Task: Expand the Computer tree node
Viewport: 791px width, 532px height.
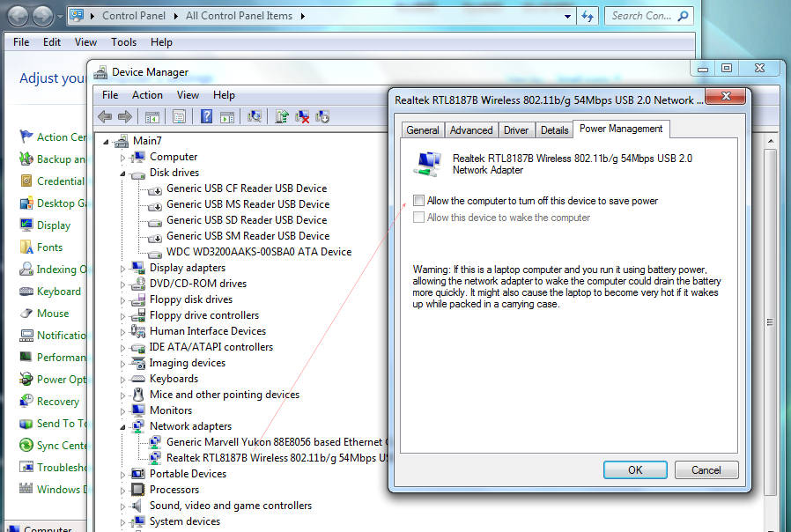Action: [x=122, y=158]
